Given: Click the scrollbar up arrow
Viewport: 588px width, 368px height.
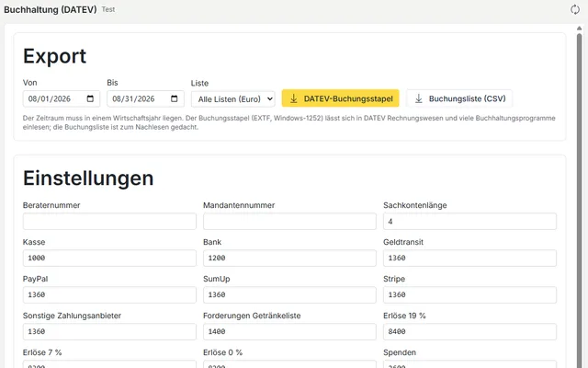Looking at the screenshot, I should [x=579, y=29].
